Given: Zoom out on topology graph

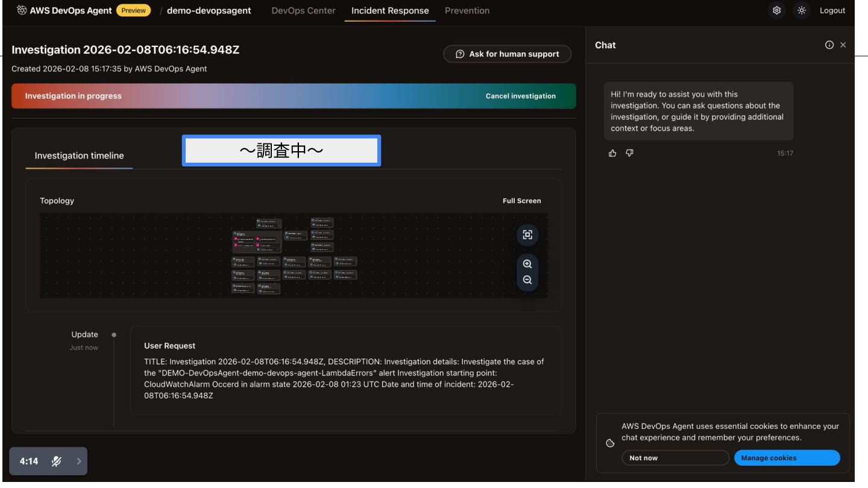Looking at the screenshot, I should [527, 280].
